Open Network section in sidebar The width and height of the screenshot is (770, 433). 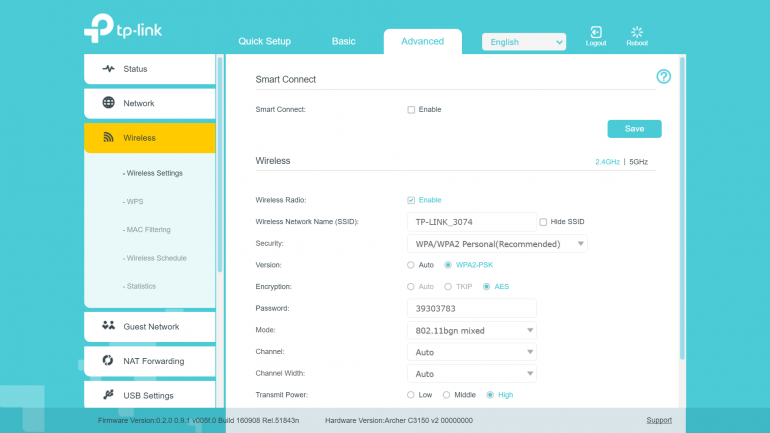pyautogui.click(x=150, y=103)
